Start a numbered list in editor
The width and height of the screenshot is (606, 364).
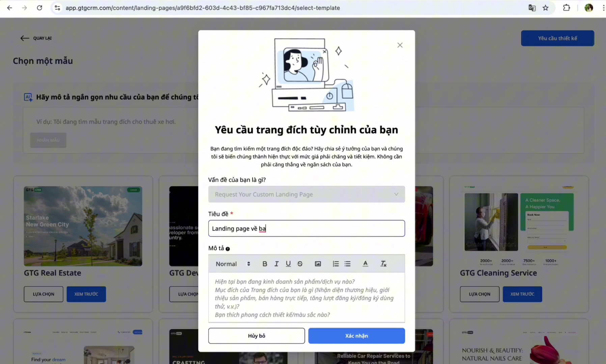(335, 264)
